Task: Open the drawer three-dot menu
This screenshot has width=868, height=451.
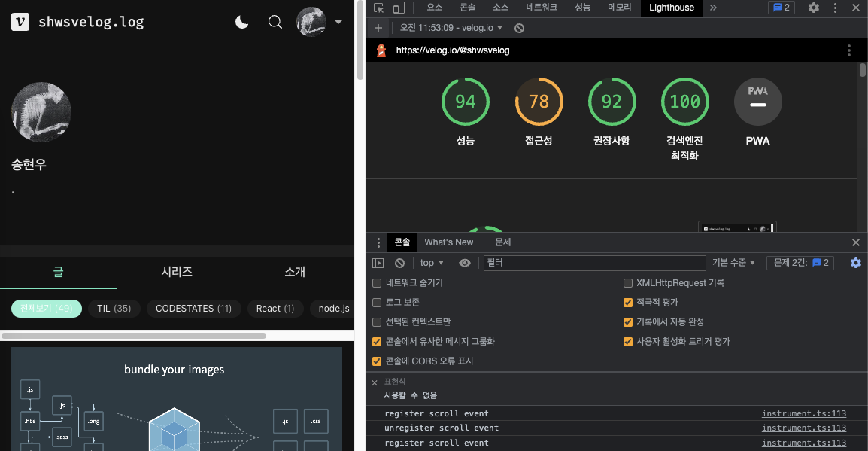Action: [x=378, y=242]
